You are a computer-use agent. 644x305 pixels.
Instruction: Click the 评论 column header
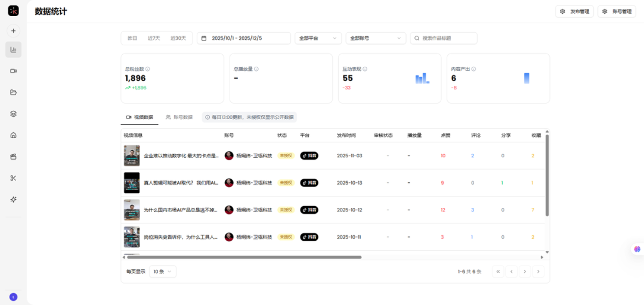(x=476, y=135)
